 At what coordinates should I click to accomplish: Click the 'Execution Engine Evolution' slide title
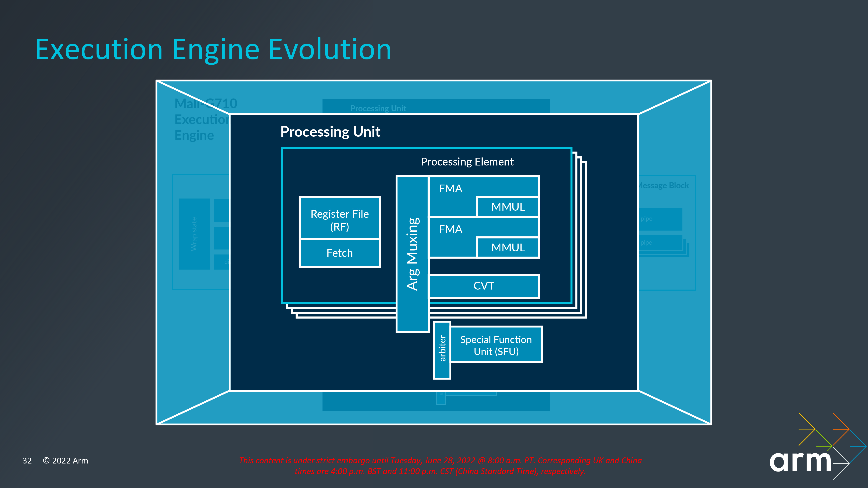pyautogui.click(x=213, y=50)
